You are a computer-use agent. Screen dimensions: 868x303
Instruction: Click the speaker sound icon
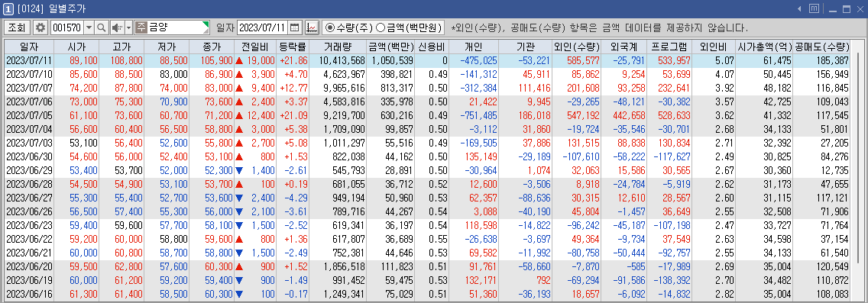coord(117,27)
